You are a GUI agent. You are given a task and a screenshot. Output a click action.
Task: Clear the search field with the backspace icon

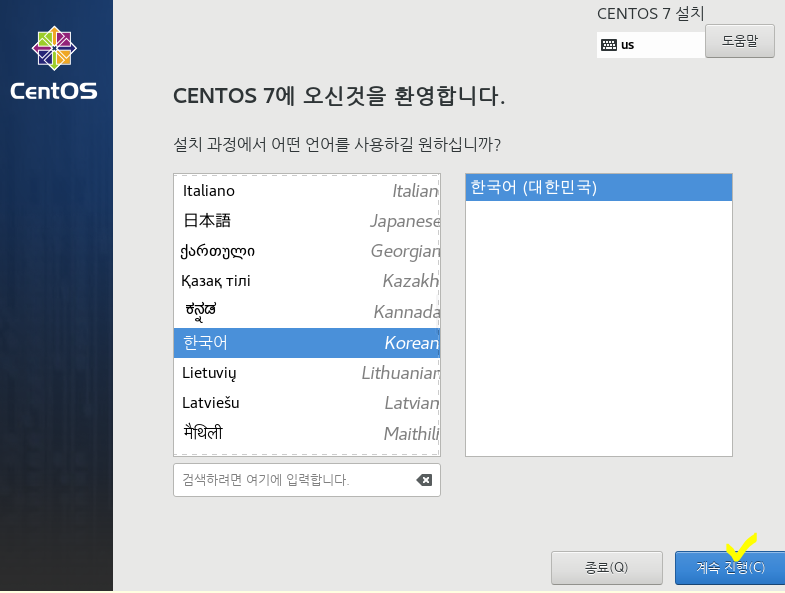[424, 480]
